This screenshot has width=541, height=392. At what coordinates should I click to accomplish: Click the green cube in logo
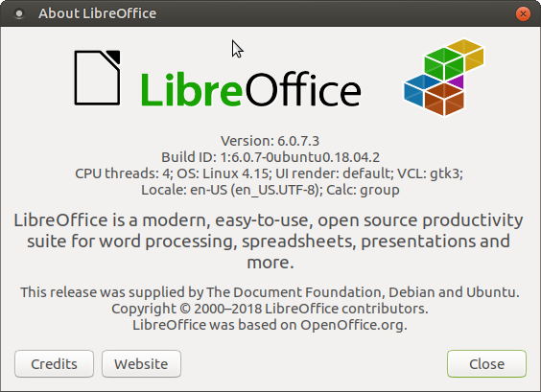tap(444, 64)
